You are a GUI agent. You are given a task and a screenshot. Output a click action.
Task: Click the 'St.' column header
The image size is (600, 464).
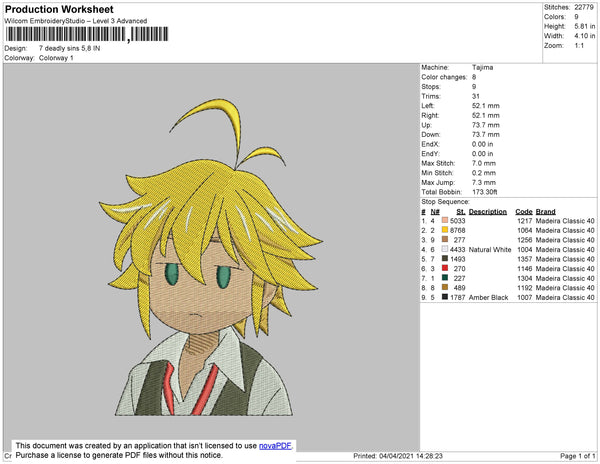click(461, 212)
